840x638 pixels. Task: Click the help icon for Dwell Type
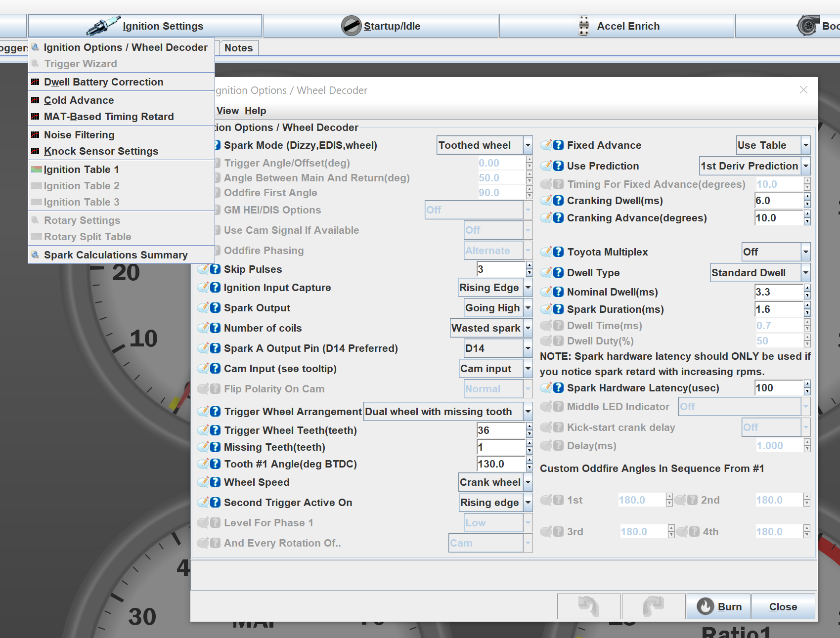(x=558, y=273)
